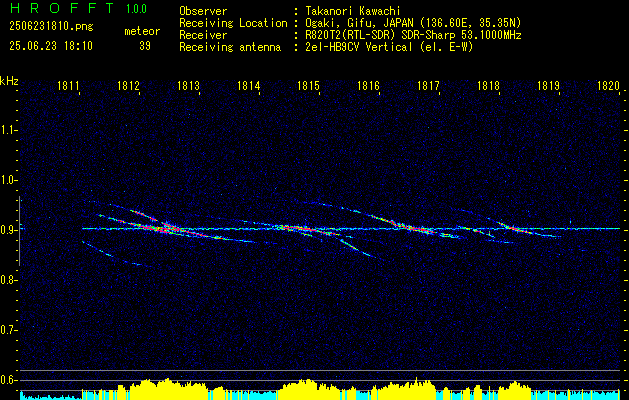The image size is (629, 400).
Task: Click the 2el-HB9CV Vertical antenna text
Action: (389, 47)
